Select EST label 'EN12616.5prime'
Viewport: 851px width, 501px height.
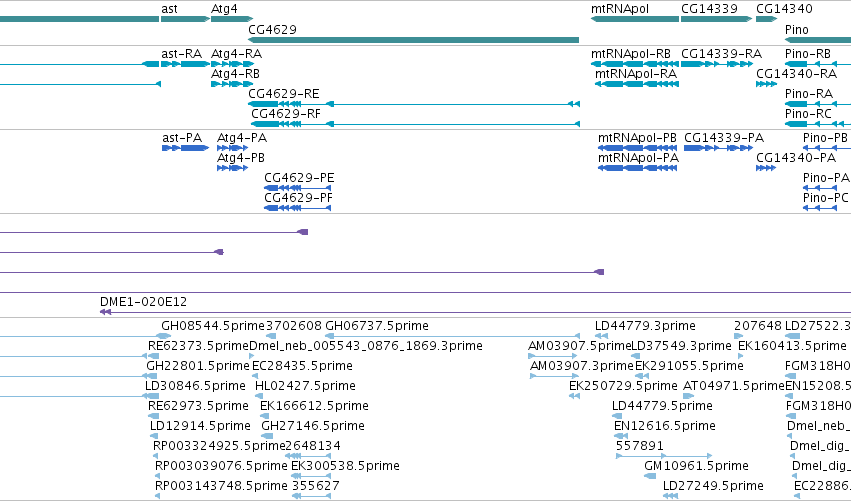pos(665,427)
